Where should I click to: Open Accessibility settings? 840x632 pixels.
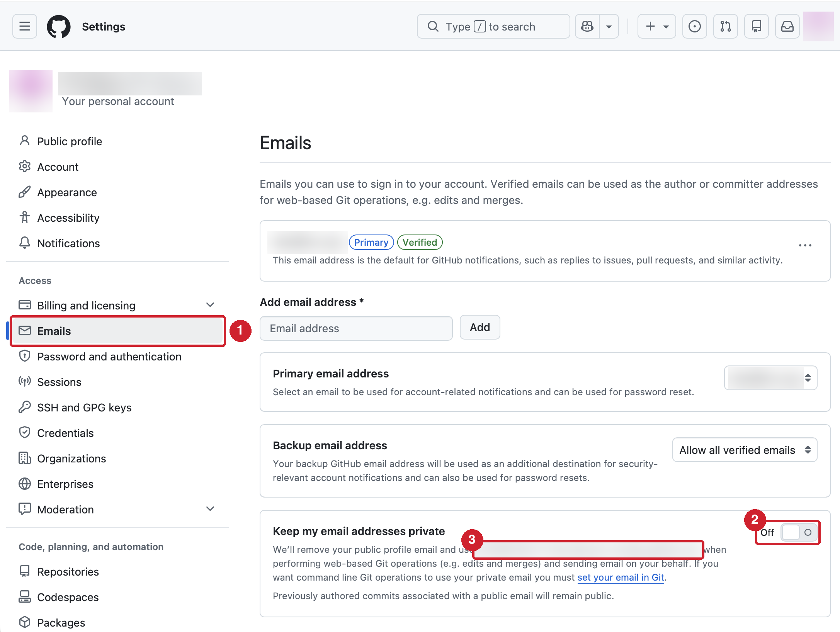68,218
